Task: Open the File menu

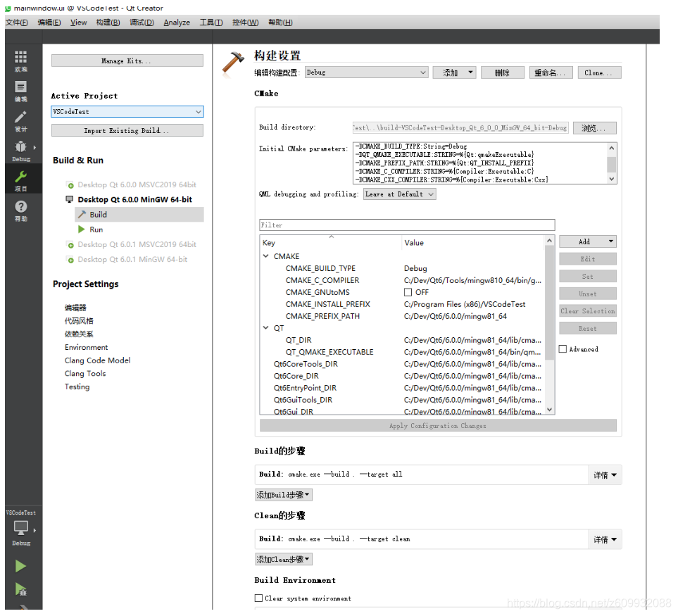Action: [17, 23]
